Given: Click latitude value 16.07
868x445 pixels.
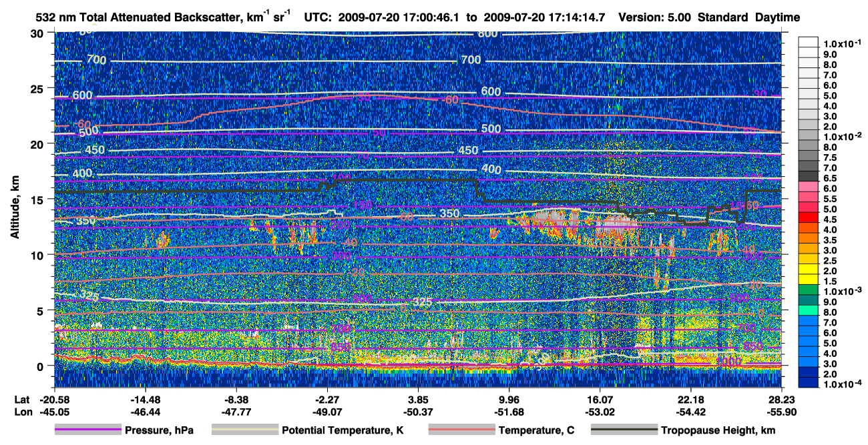Looking at the screenshot, I should click(600, 400).
